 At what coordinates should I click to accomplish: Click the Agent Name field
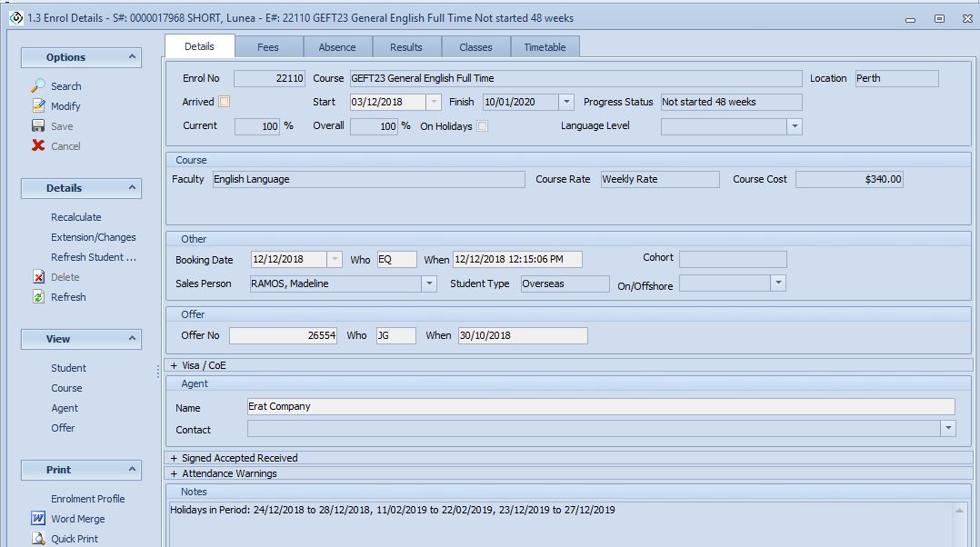(x=600, y=407)
